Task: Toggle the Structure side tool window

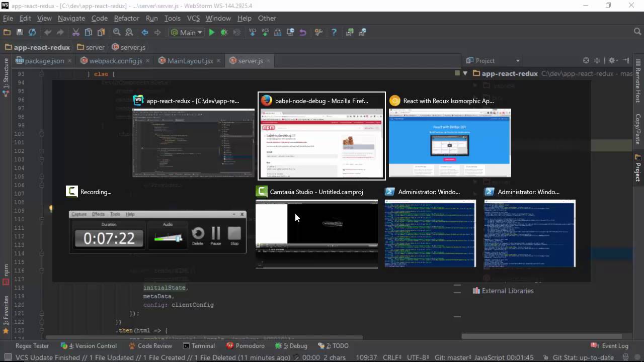Action: (6, 78)
